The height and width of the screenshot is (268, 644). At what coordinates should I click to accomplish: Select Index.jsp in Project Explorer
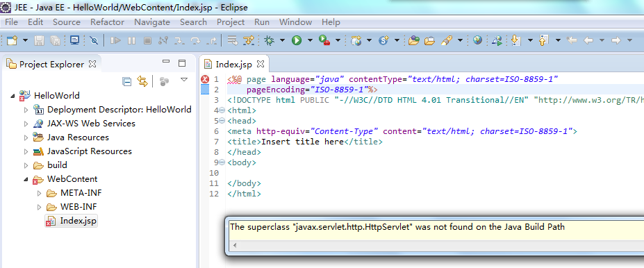(x=78, y=221)
